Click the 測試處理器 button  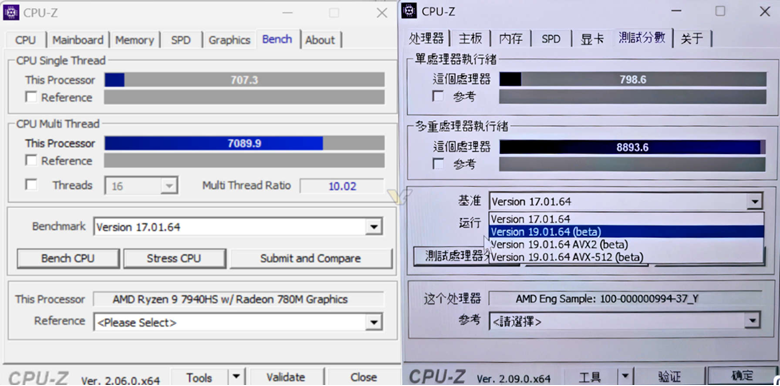pyautogui.click(x=451, y=256)
